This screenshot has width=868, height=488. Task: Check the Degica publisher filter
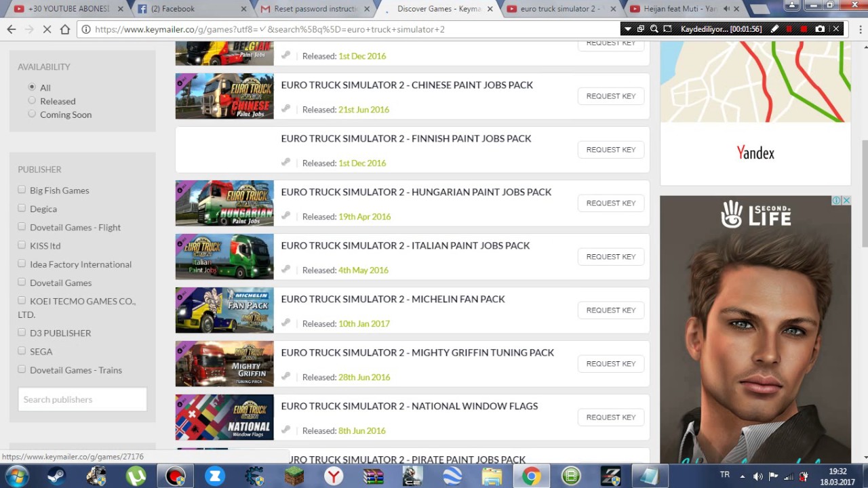coord(22,208)
